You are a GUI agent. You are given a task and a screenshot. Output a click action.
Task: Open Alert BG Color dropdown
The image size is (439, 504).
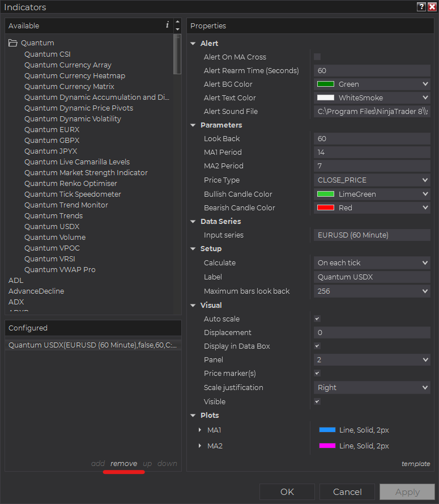(x=372, y=84)
